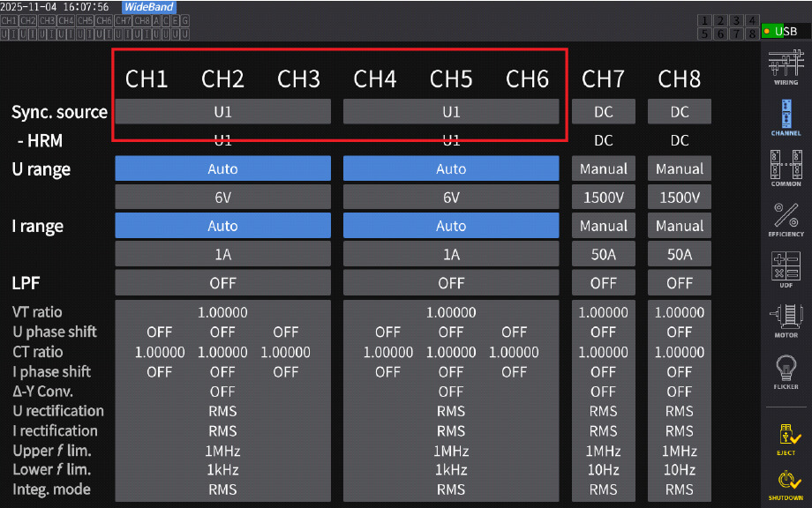Open the 50A current range for CH8
The width and height of the screenshot is (812, 508).
click(680, 255)
